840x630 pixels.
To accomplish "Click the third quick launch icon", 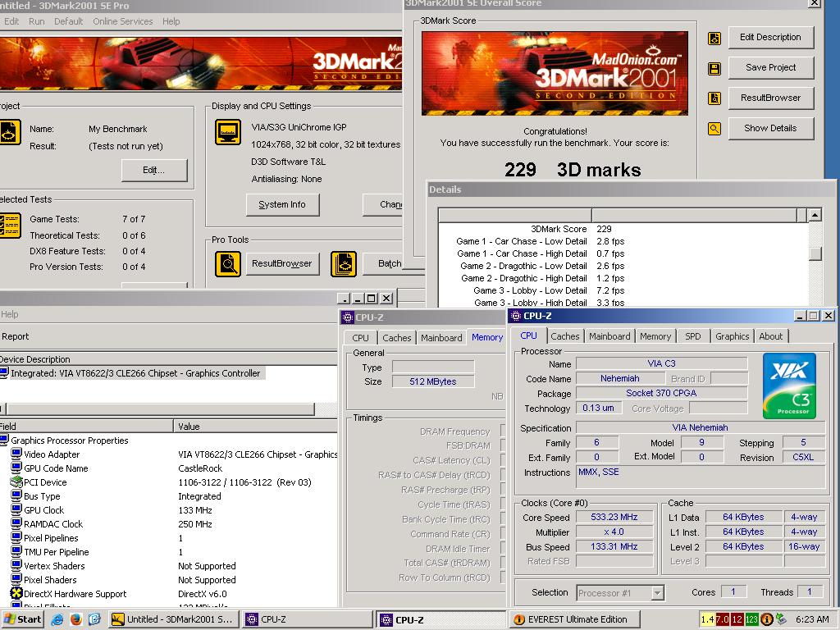I will tap(95, 619).
